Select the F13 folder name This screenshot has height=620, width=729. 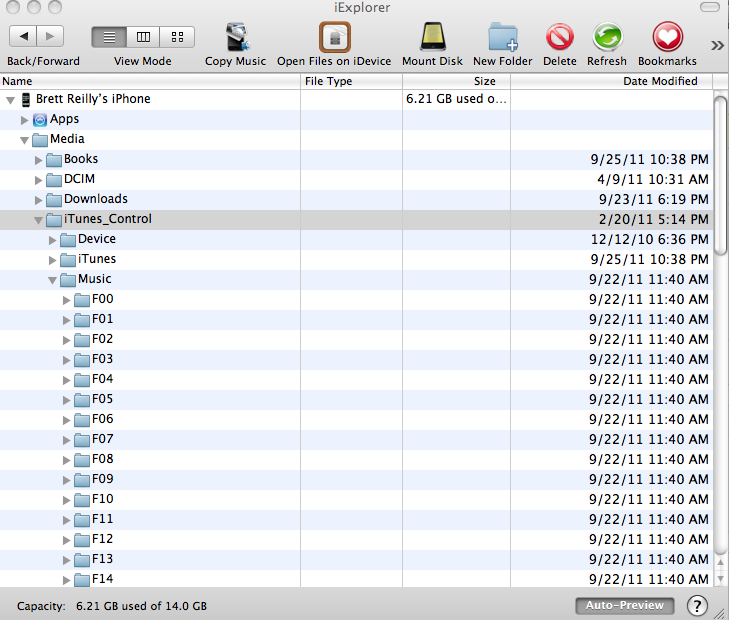coord(102,559)
